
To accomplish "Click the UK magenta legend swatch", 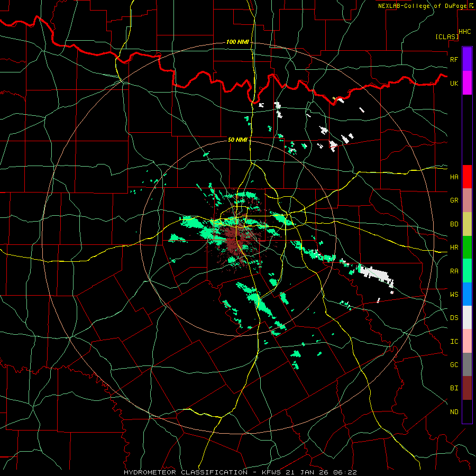I will click(467, 83).
